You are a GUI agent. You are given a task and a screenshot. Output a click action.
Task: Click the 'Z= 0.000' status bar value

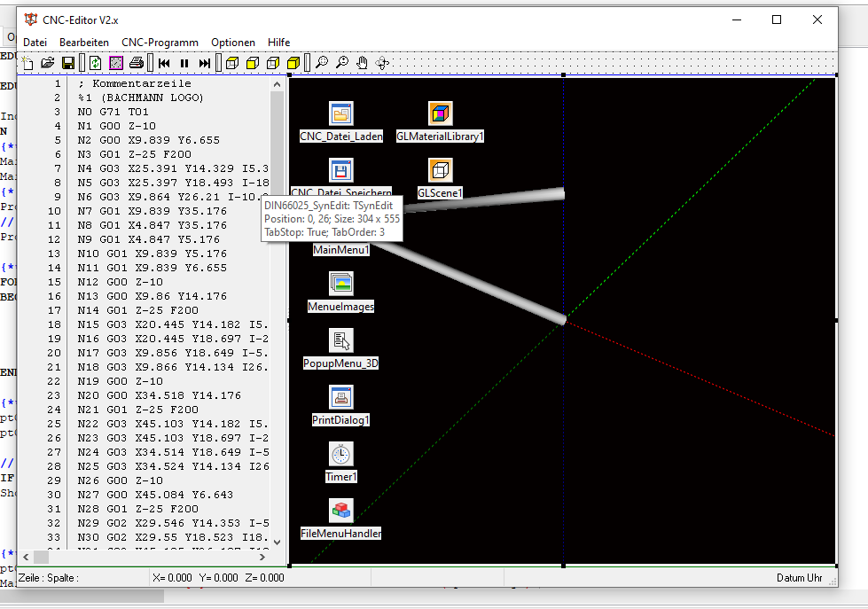[264, 578]
